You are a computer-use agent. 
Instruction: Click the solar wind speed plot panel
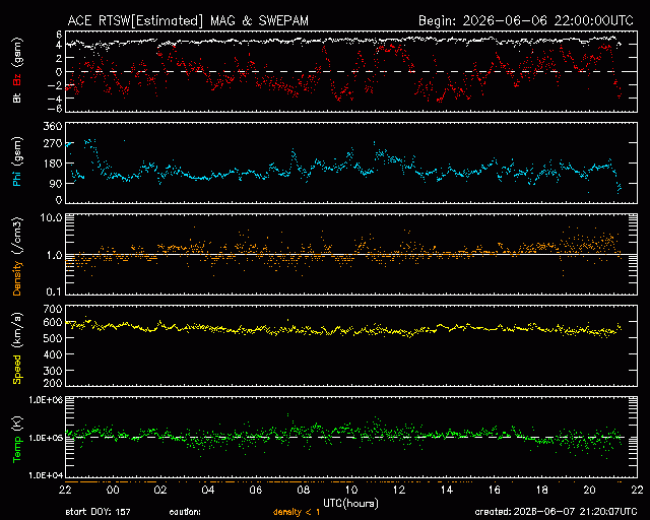pyautogui.click(x=352, y=345)
